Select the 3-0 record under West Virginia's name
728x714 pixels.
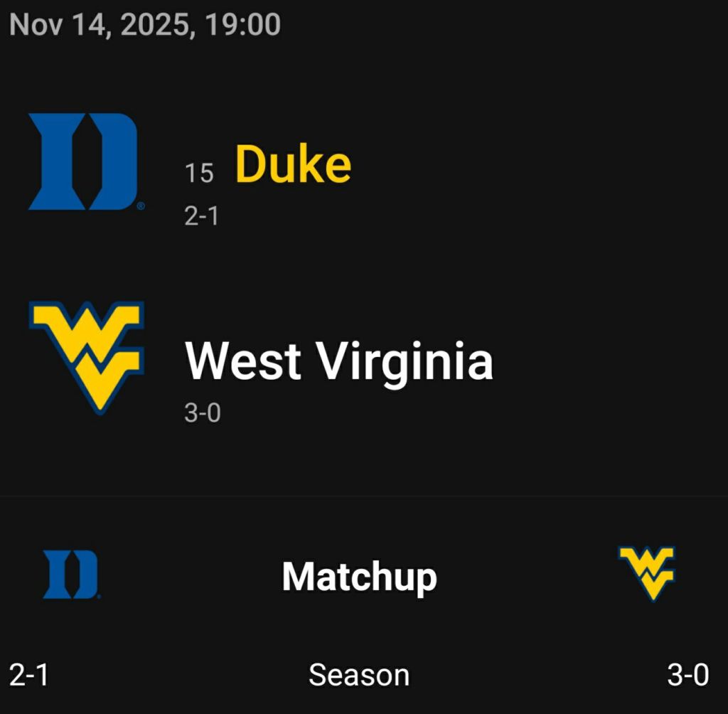click(203, 412)
